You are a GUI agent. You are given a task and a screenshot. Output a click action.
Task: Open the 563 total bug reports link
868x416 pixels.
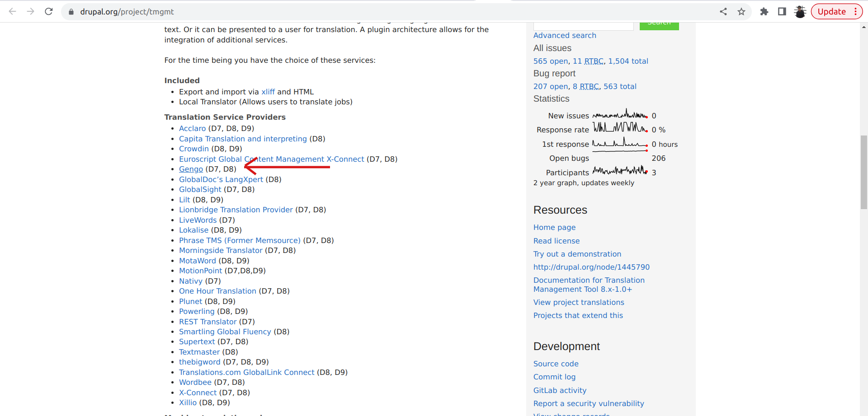tap(620, 86)
